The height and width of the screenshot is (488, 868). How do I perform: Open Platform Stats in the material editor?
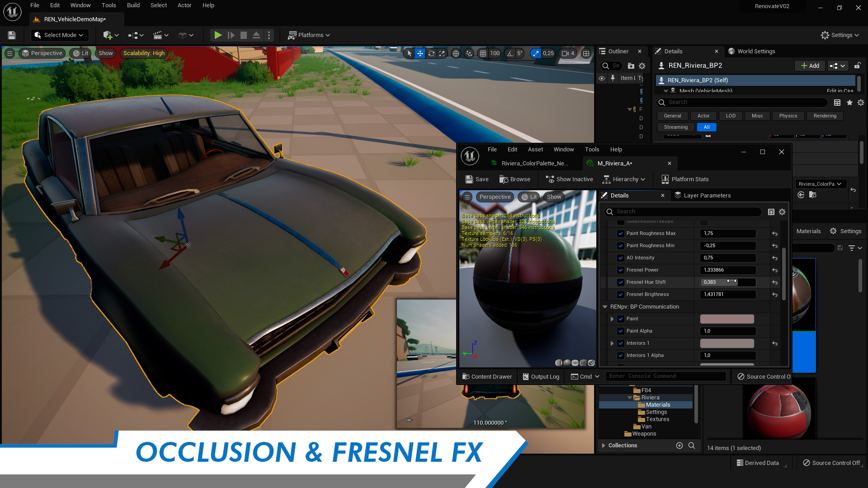click(x=685, y=179)
